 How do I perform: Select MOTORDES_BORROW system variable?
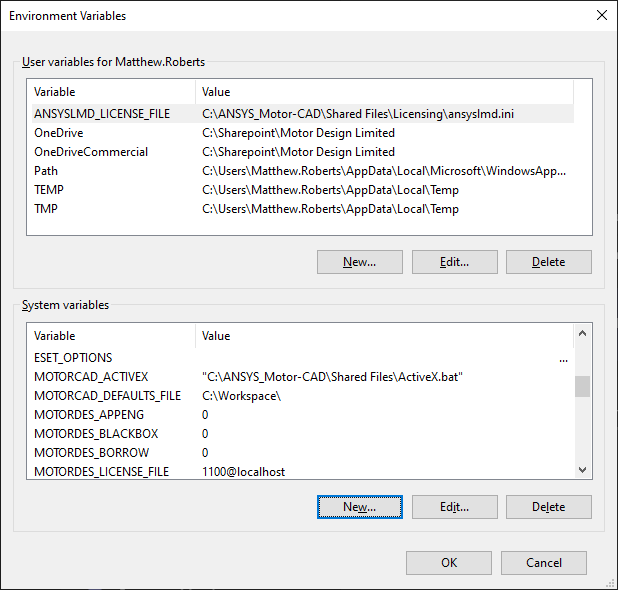(x=303, y=452)
